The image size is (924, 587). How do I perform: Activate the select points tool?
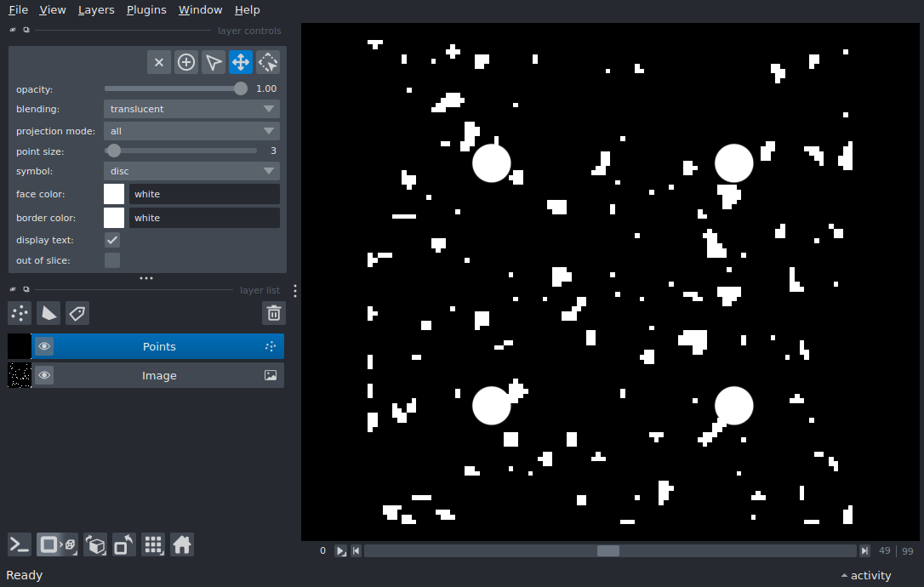point(214,62)
